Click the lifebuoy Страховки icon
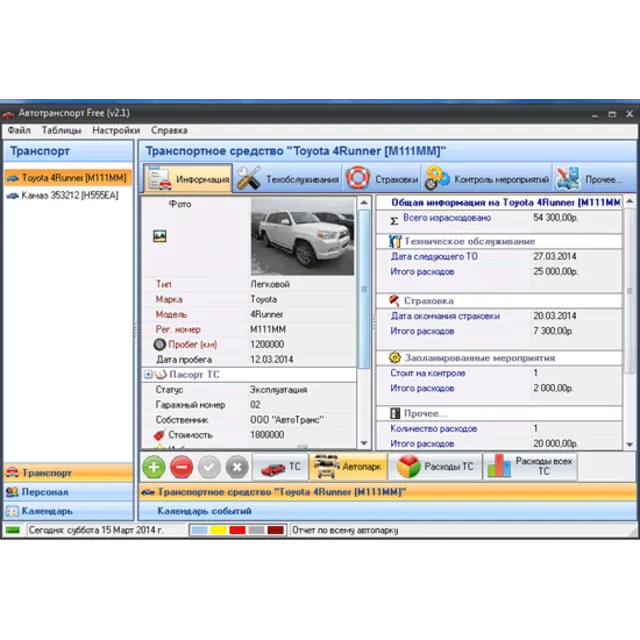The height and width of the screenshot is (640, 640). coord(358,178)
